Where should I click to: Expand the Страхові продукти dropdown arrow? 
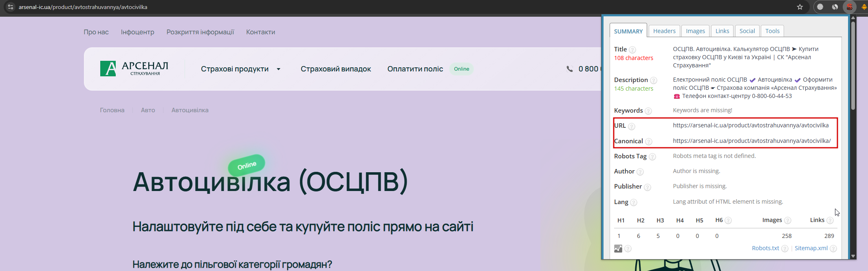click(279, 69)
